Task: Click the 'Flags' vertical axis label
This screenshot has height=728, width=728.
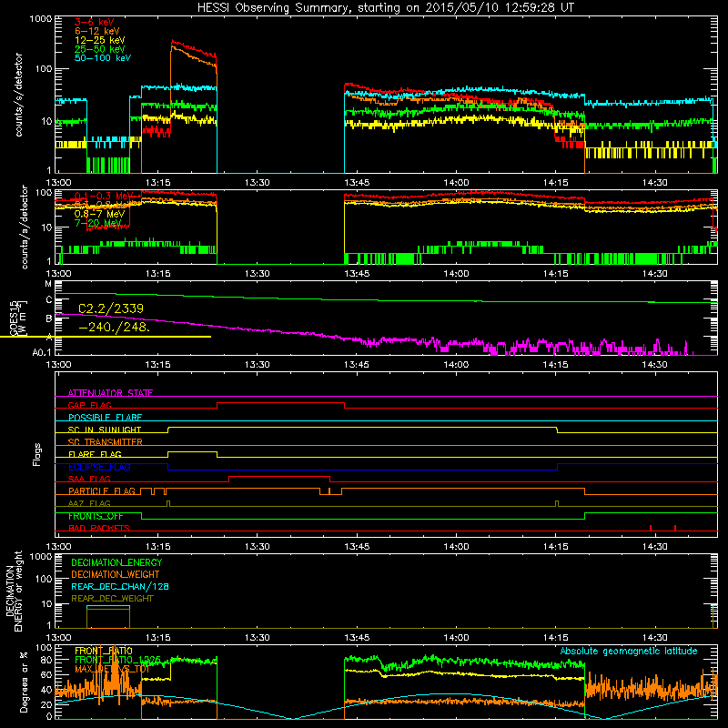Action: coord(37,454)
